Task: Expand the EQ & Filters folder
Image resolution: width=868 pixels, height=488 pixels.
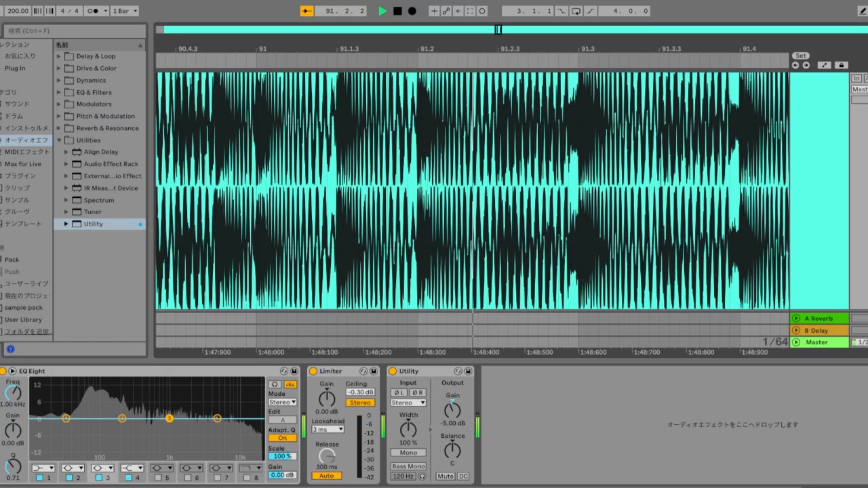Action: coord(58,92)
